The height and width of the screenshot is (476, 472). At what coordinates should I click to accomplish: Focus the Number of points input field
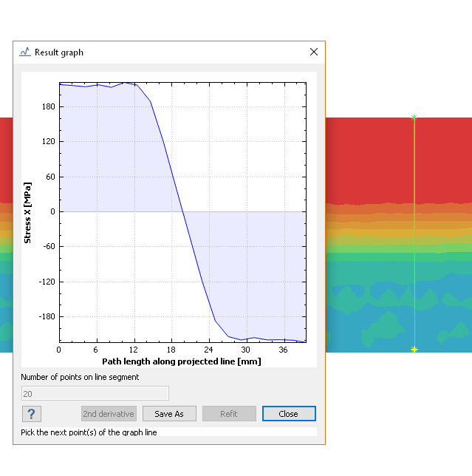pos(95,393)
